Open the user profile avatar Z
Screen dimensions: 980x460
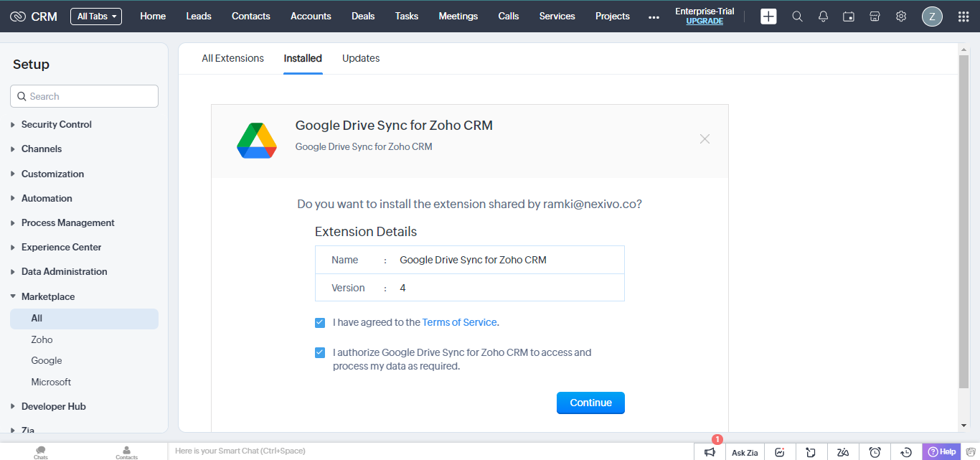(x=932, y=17)
